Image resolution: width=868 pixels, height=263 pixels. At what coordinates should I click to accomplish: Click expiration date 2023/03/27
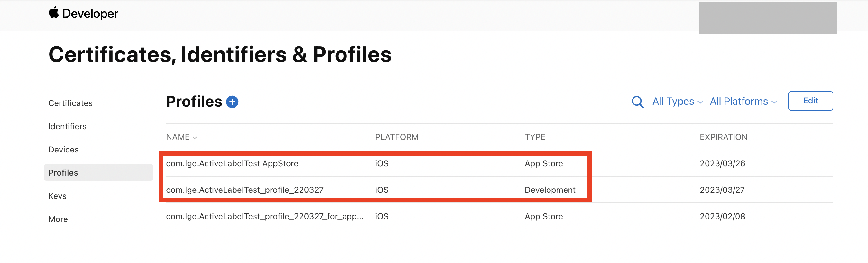[722, 190]
